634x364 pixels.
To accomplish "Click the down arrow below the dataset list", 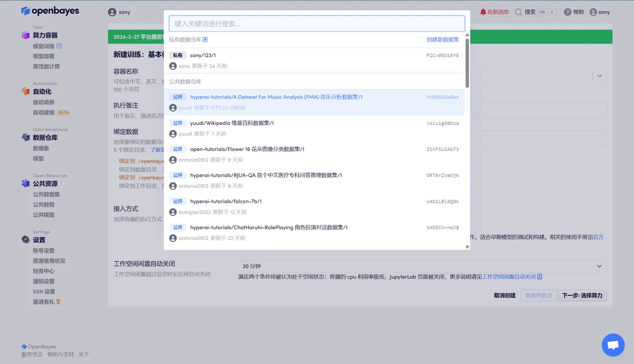I will coord(467,247).
